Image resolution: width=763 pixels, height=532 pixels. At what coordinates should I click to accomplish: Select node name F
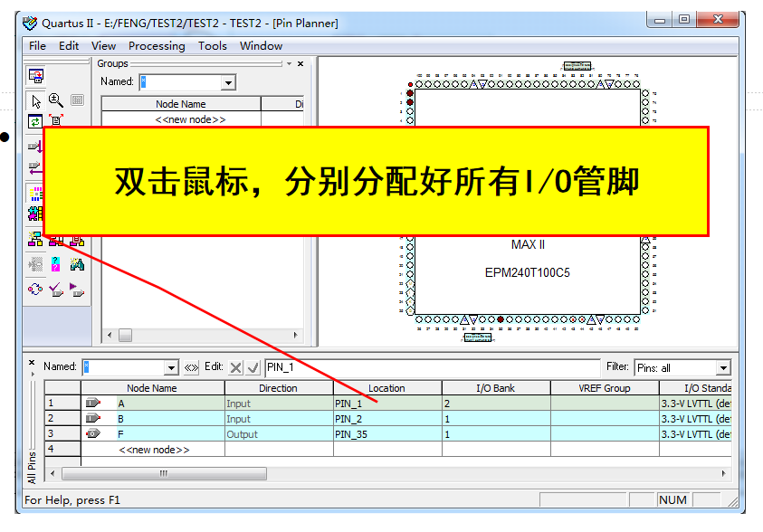point(120,434)
